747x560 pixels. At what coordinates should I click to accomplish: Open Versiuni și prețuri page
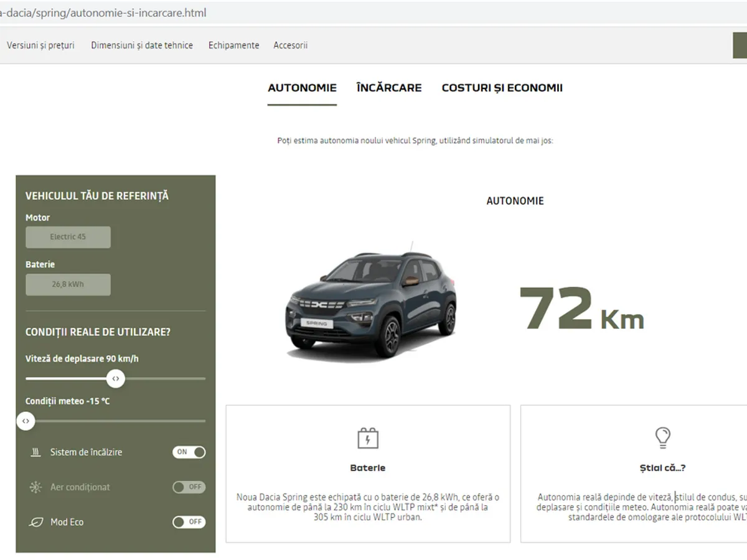[40, 45]
